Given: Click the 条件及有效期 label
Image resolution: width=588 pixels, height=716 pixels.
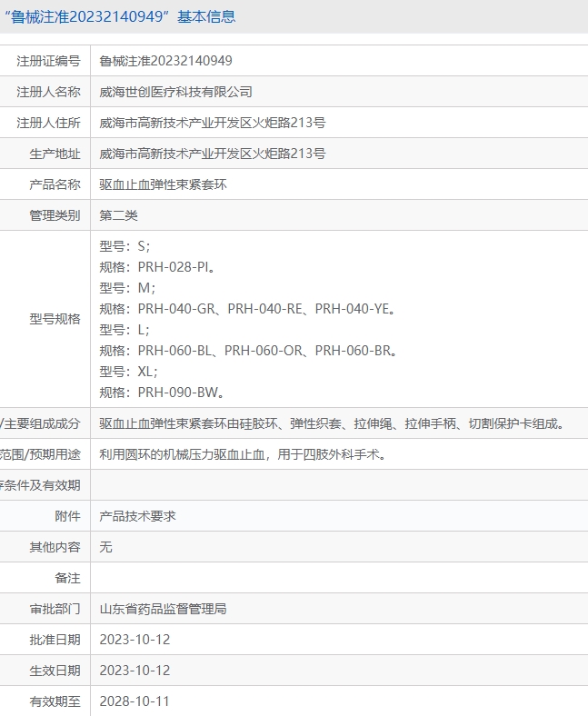Looking at the screenshot, I should click(x=40, y=485).
